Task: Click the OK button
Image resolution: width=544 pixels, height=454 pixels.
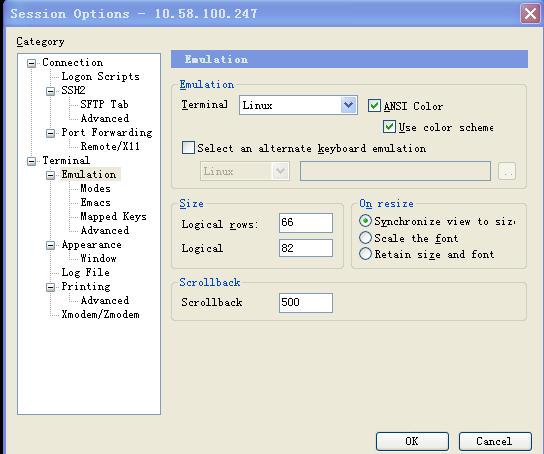Action: tap(412, 441)
